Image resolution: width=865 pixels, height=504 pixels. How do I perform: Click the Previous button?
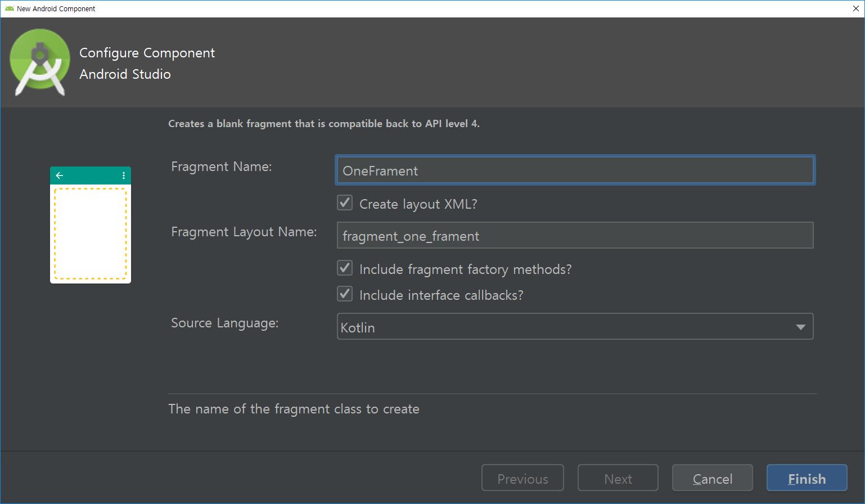(x=522, y=478)
